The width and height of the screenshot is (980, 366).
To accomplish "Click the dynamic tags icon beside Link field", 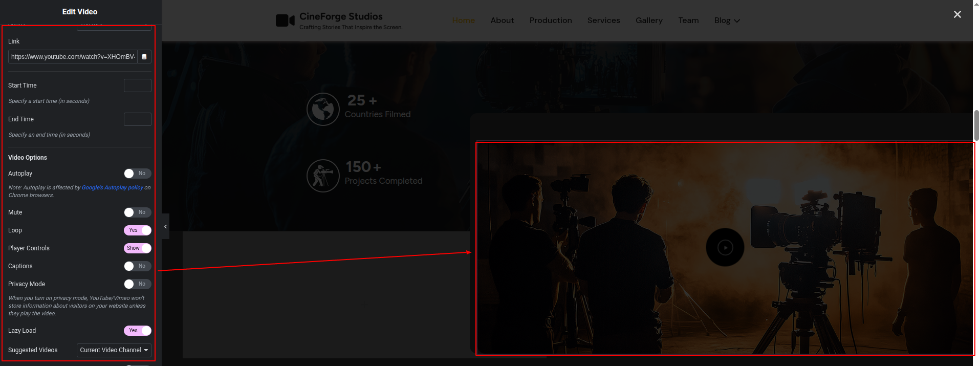I will pyautogui.click(x=144, y=57).
